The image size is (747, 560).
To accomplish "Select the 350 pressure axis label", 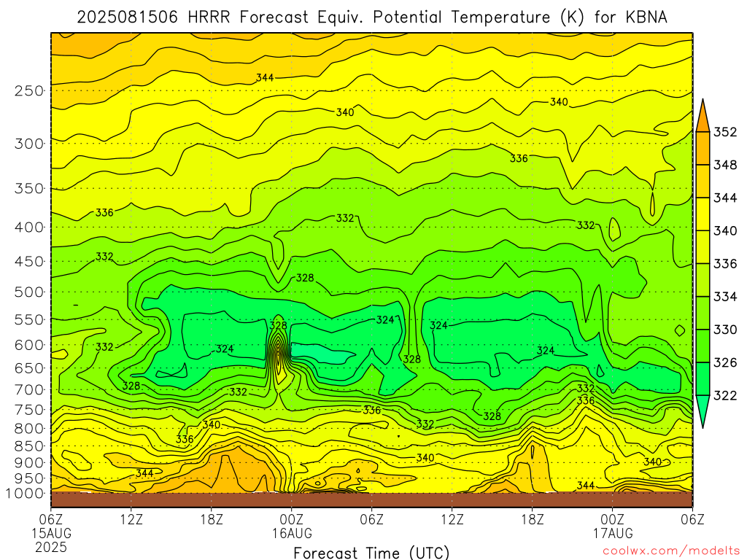I will pyautogui.click(x=29, y=188).
